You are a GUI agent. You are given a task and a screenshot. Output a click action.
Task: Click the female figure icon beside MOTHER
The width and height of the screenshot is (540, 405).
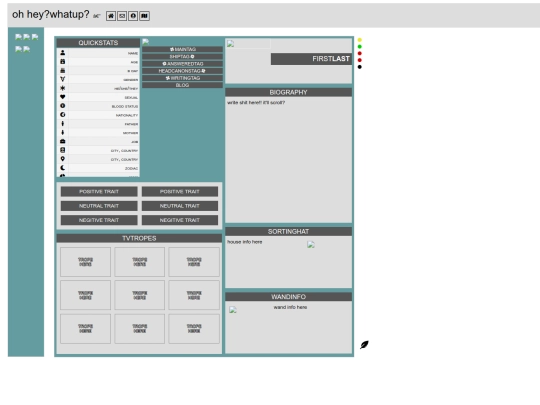click(63, 132)
